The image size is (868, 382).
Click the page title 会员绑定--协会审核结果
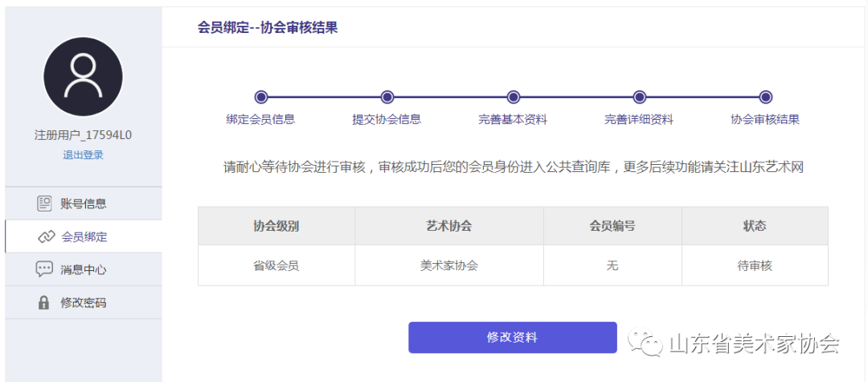point(268,27)
